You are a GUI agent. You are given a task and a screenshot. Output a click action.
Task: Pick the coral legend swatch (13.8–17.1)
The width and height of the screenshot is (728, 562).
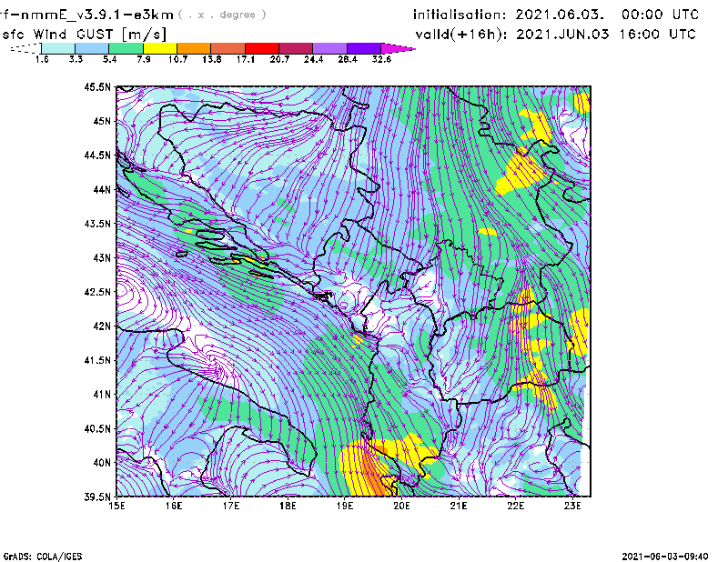228,48
